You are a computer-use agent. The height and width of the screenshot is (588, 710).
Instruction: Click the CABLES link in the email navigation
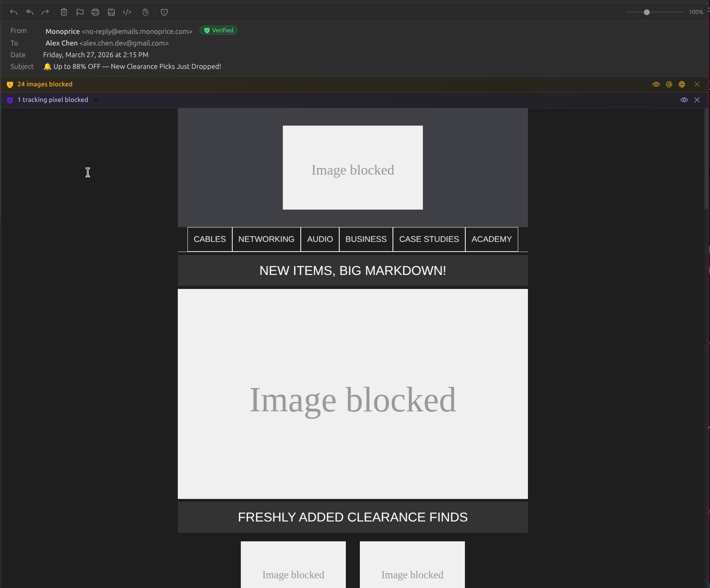(x=209, y=239)
